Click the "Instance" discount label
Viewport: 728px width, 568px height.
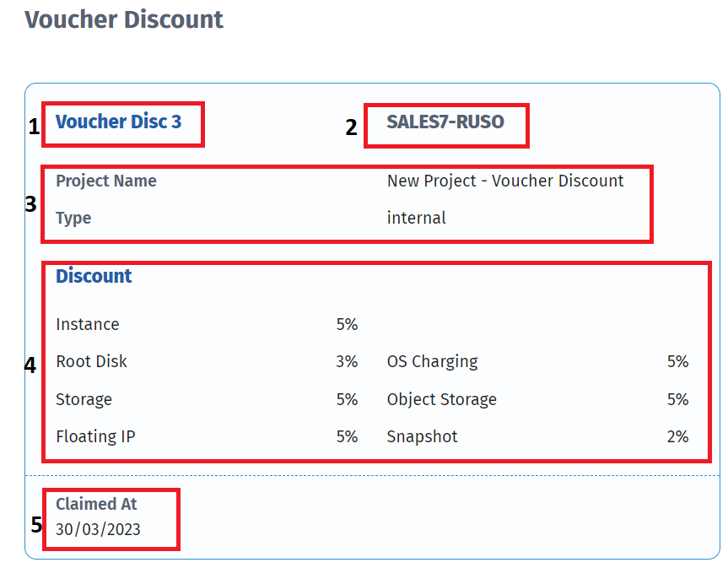(88, 324)
